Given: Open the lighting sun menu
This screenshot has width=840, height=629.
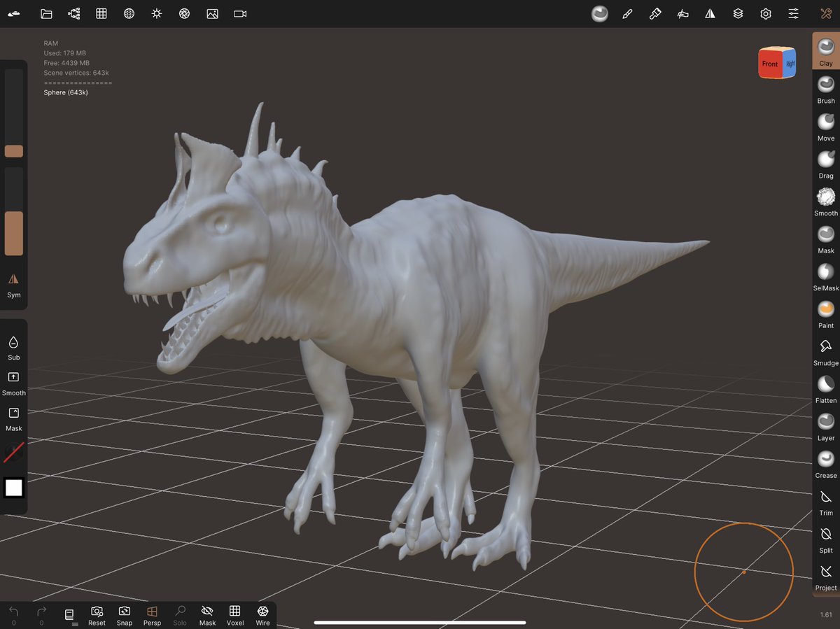Looking at the screenshot, I should click(157, 13).
